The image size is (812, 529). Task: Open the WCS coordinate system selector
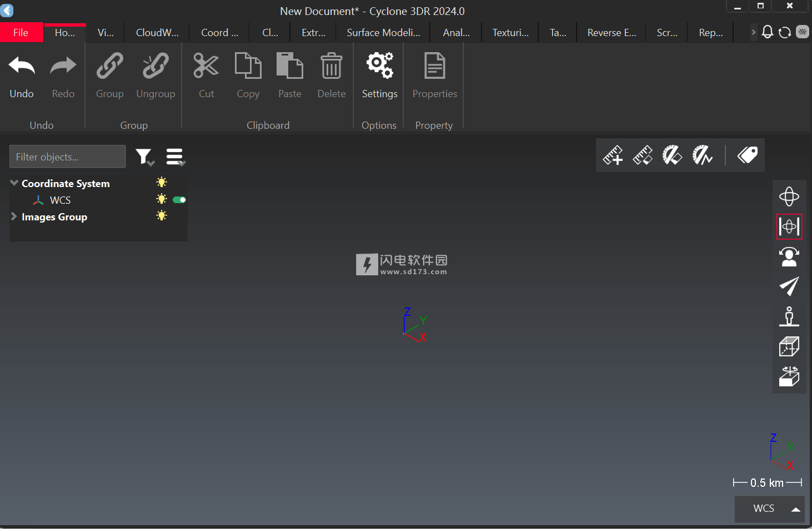(x=770, y=509)
